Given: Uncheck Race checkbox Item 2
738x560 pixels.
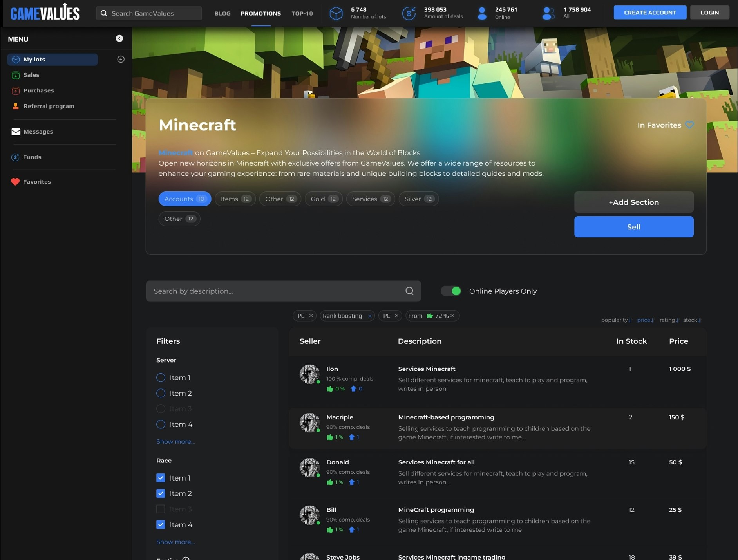Looking at the screenshot, I should coord(161,493).
